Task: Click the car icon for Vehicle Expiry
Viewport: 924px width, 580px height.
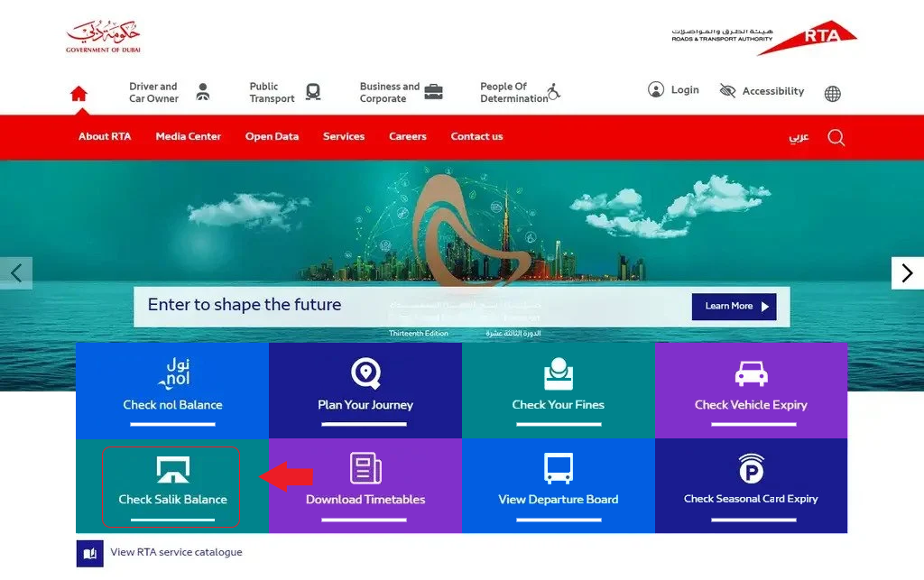Action: click(752, 374)
